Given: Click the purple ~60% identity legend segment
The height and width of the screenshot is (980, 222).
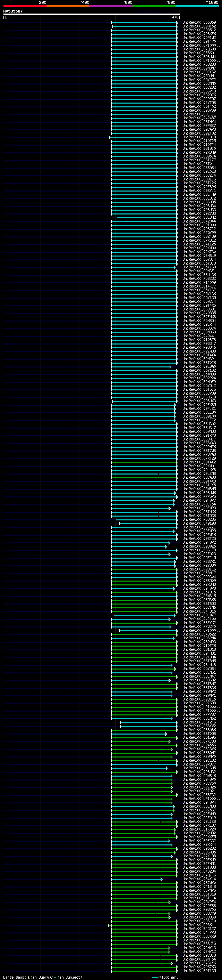Looking at the screenshot, I should coord(111,6).
